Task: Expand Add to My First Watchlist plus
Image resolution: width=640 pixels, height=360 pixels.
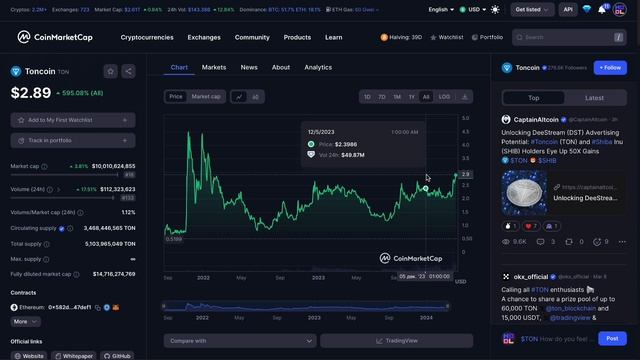Action: 125,120
